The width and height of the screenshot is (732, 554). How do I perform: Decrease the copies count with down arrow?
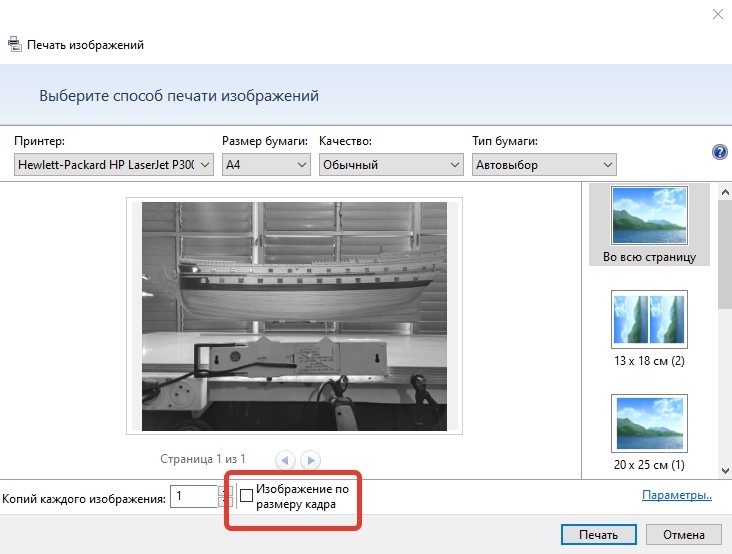point(223,502)
